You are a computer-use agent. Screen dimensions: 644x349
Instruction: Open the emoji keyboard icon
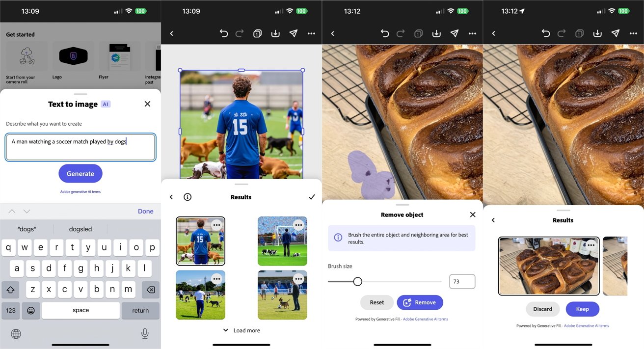31,310
